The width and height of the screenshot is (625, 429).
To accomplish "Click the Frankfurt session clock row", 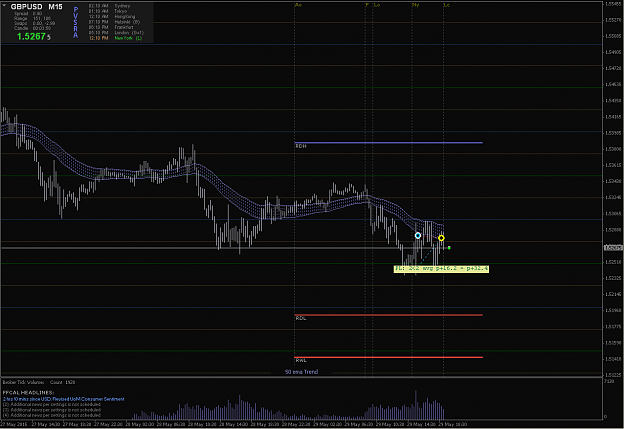I will pos(111,28).
